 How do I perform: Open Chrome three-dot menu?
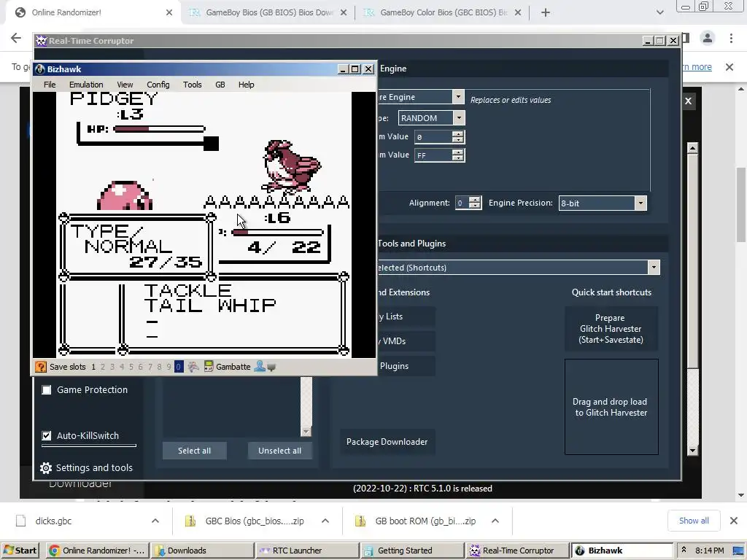click(731, 38)
